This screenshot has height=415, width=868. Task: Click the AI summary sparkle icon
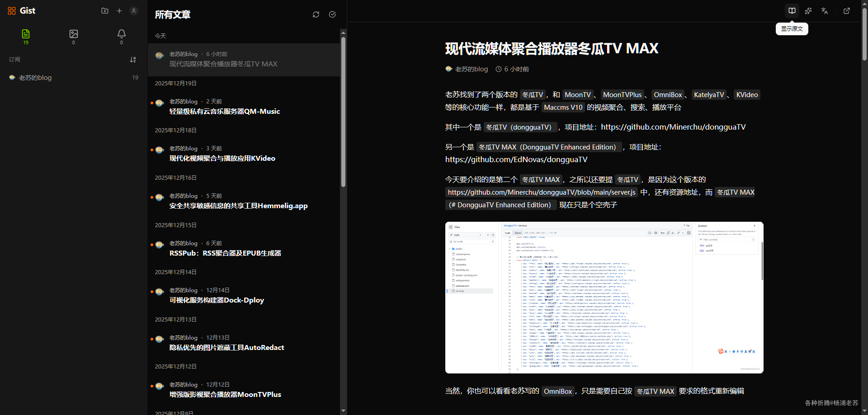pyautogui.click(x=808, y=11)
